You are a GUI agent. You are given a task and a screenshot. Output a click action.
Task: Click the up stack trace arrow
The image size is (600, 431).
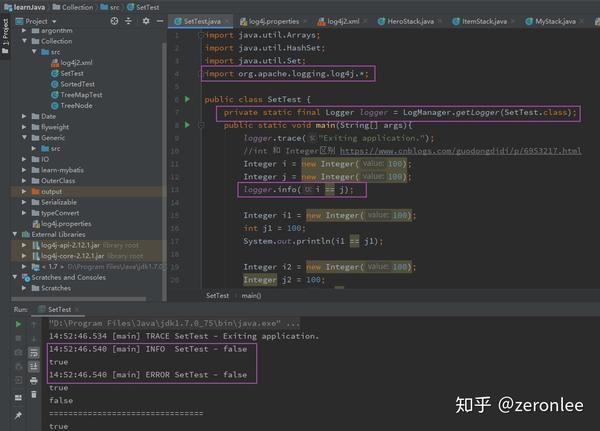click(x=34, y=325)
